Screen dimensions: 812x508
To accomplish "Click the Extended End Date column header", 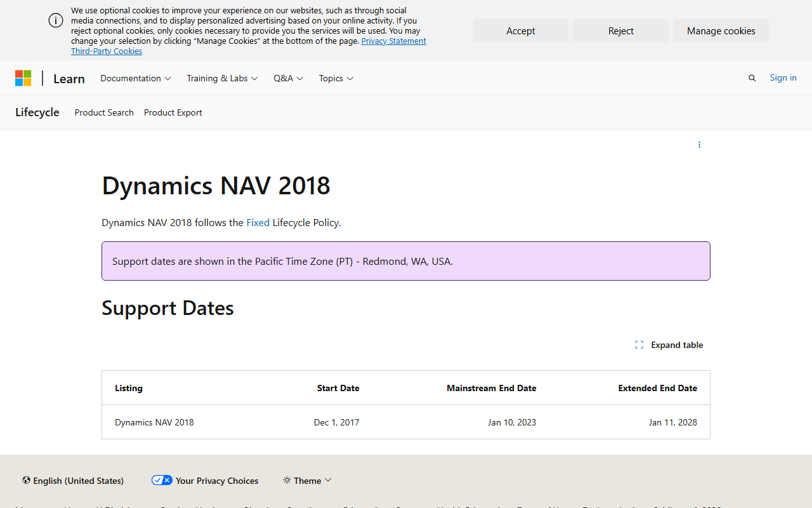I will (x=658, y=388).
